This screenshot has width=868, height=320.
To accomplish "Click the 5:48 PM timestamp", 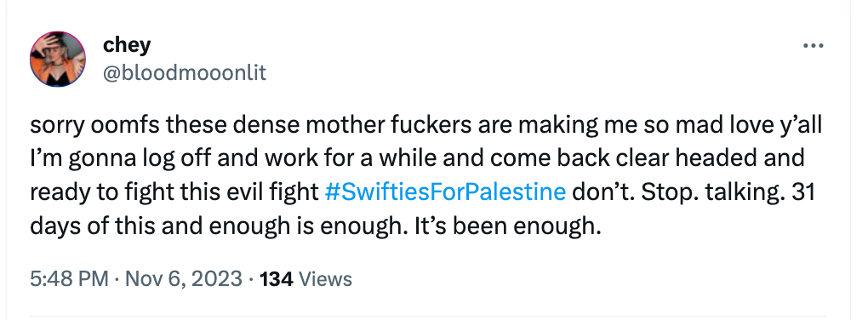I will (x=69, y=278).
